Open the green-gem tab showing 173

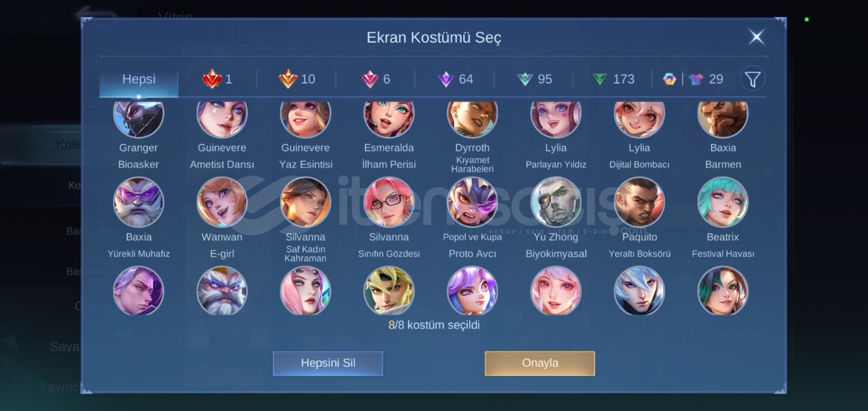(x=613, y=79)
